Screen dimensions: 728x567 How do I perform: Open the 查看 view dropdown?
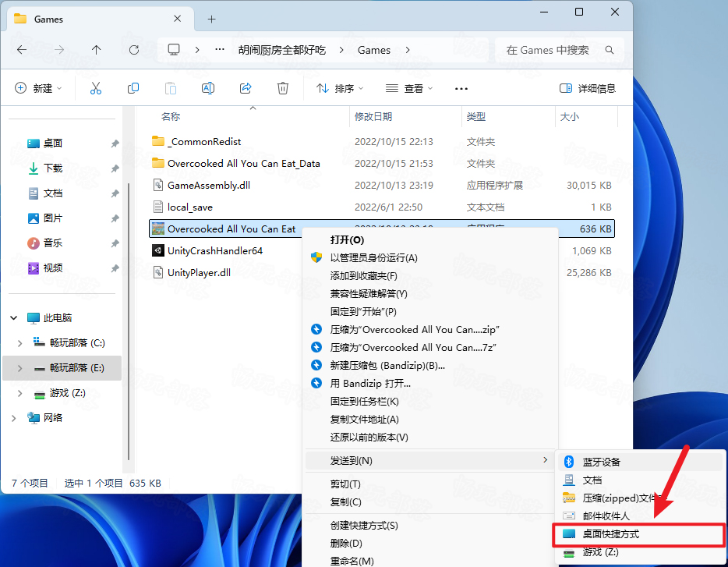point(409,88)
